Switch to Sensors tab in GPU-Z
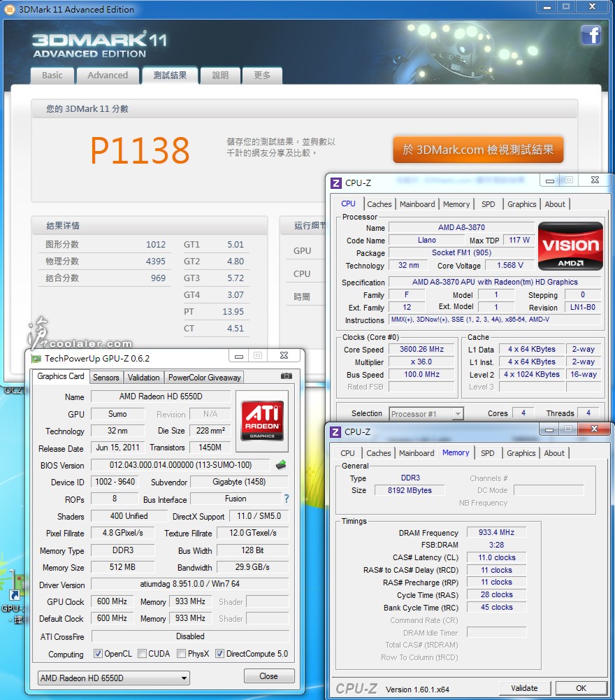The image size is (615, 700). pyautogui.click(x=106, y=377)
